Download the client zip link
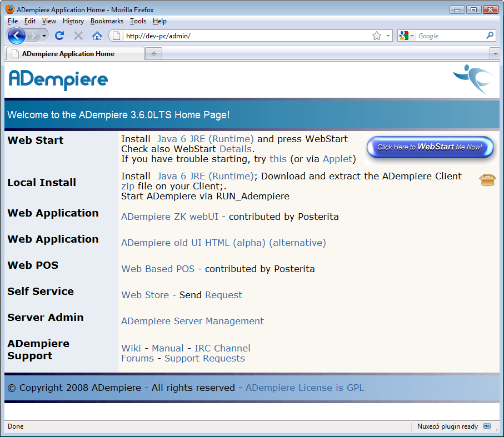 [128, 186]
